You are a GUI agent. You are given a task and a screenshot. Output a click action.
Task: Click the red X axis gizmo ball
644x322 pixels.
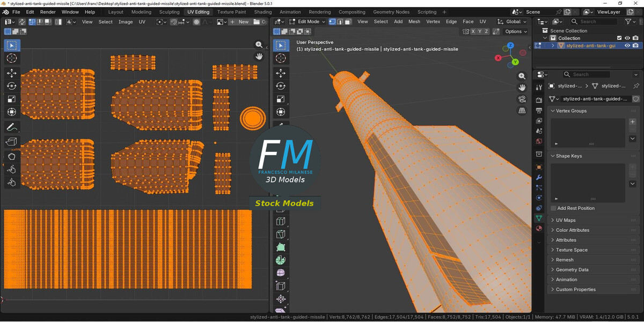[x=499, y=57]
